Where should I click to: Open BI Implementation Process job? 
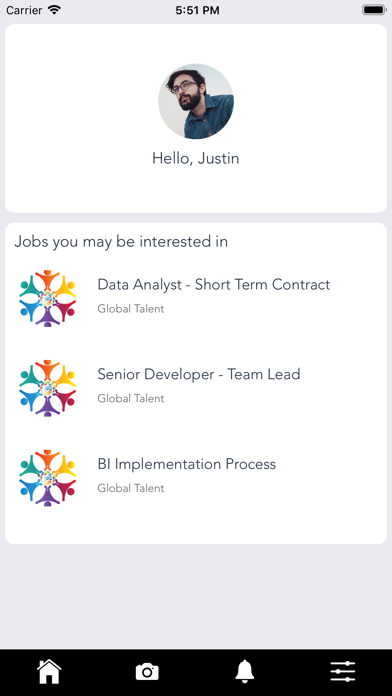tap(186, 464)
